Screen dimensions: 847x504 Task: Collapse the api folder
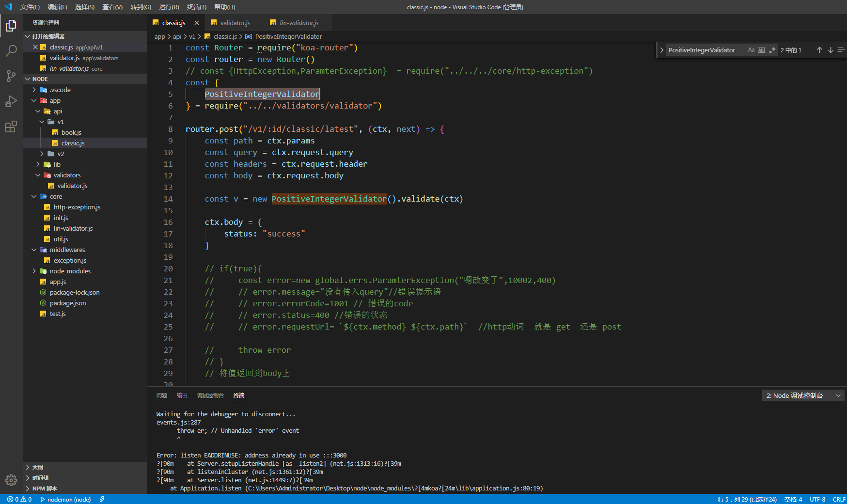pyautogui.click(x=85, y=111)
